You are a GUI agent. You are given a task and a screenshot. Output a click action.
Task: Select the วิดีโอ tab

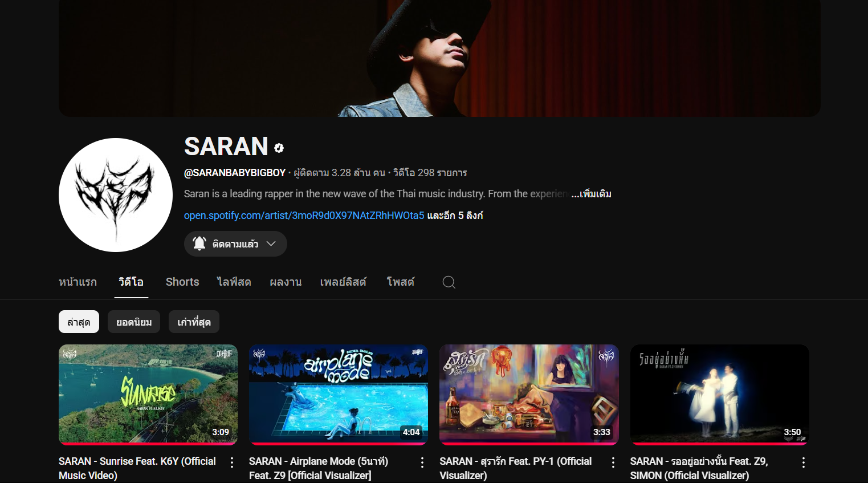tap(131, 282)
